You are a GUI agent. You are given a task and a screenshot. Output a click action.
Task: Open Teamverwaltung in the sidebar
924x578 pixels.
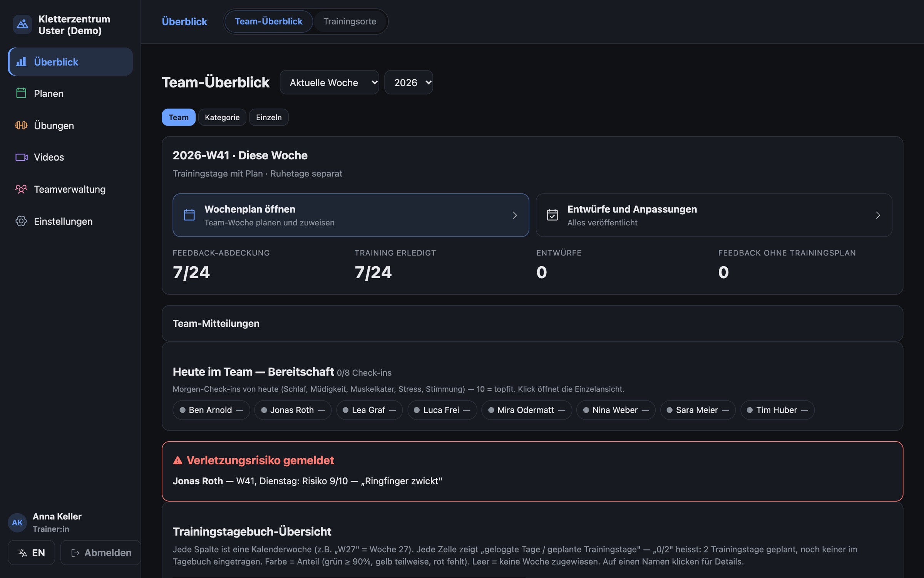point(70,189)
